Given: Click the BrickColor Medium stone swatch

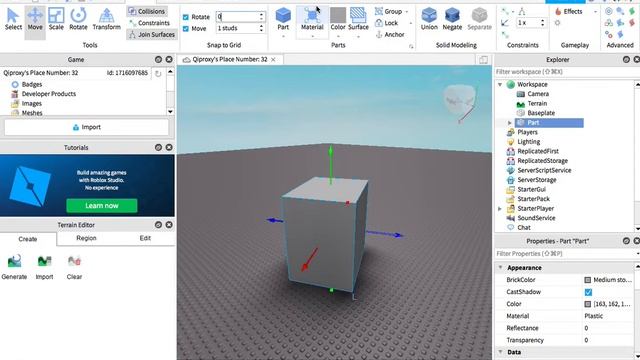Looking at the screenshot, I should pos(588,280).
